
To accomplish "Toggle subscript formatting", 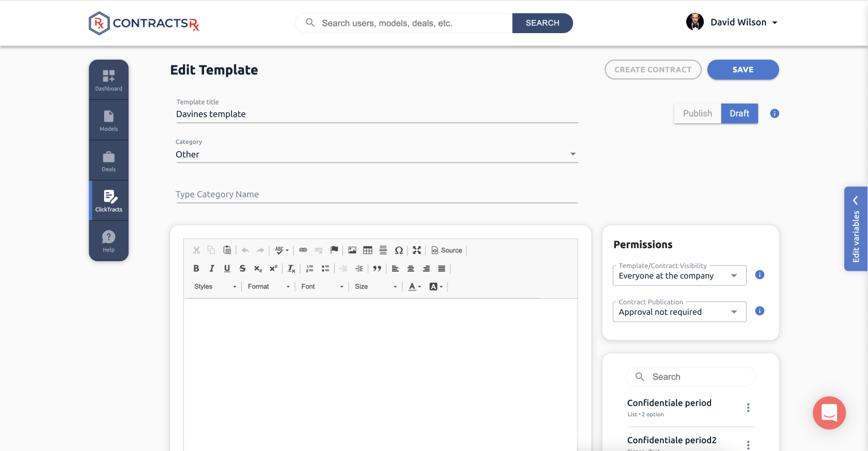I will point(258,268).
